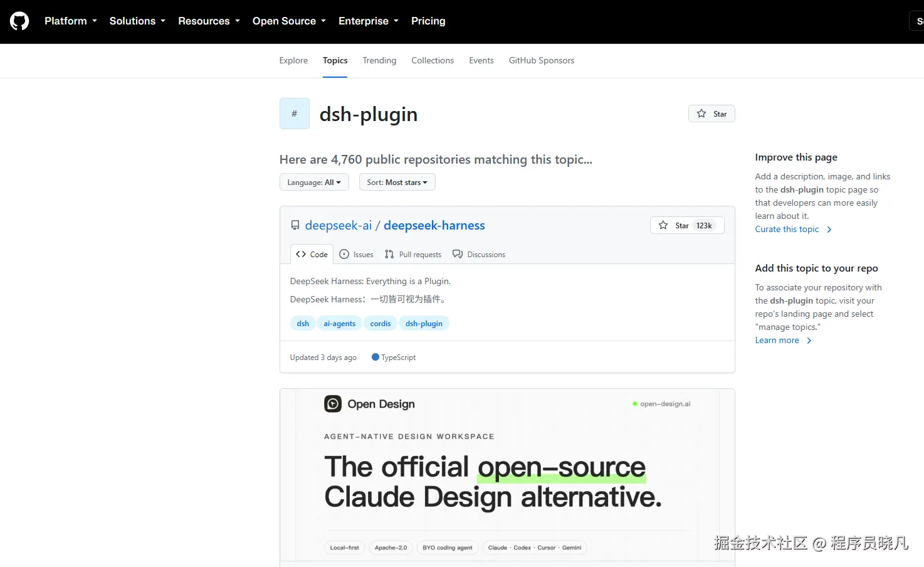Viewport: 924px width, 567px height.
Task: Open the Events tab
Action: 481,61
